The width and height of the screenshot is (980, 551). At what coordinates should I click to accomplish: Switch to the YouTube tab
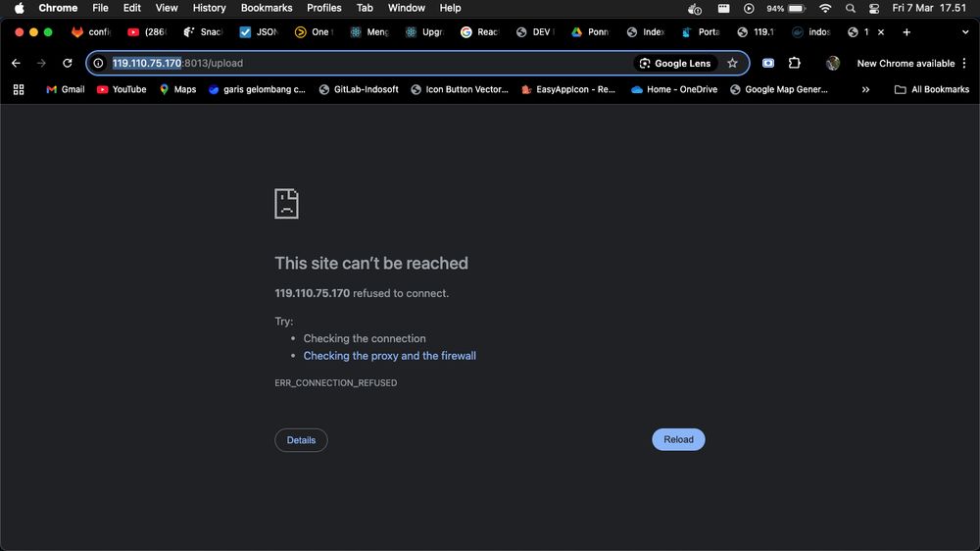(147, 31)
